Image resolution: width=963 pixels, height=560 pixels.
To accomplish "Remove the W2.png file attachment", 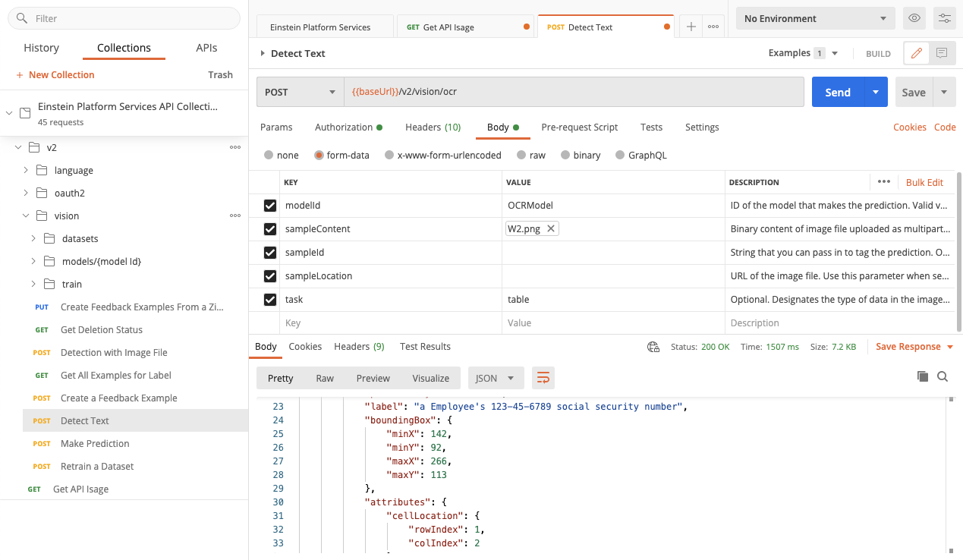I will click(x=551, y=228).
